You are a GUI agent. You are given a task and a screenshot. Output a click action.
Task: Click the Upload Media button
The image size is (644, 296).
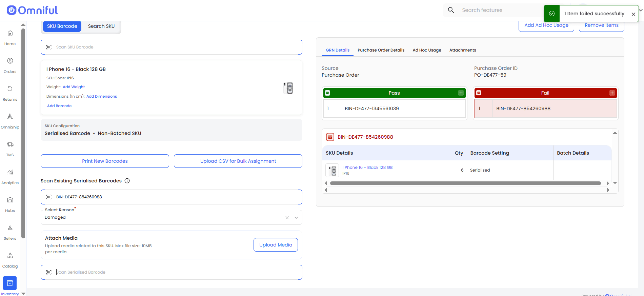(276, 245)
